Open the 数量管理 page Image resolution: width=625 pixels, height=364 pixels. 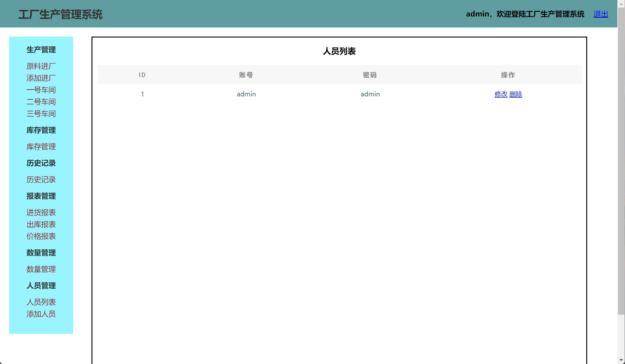(41, 269)
